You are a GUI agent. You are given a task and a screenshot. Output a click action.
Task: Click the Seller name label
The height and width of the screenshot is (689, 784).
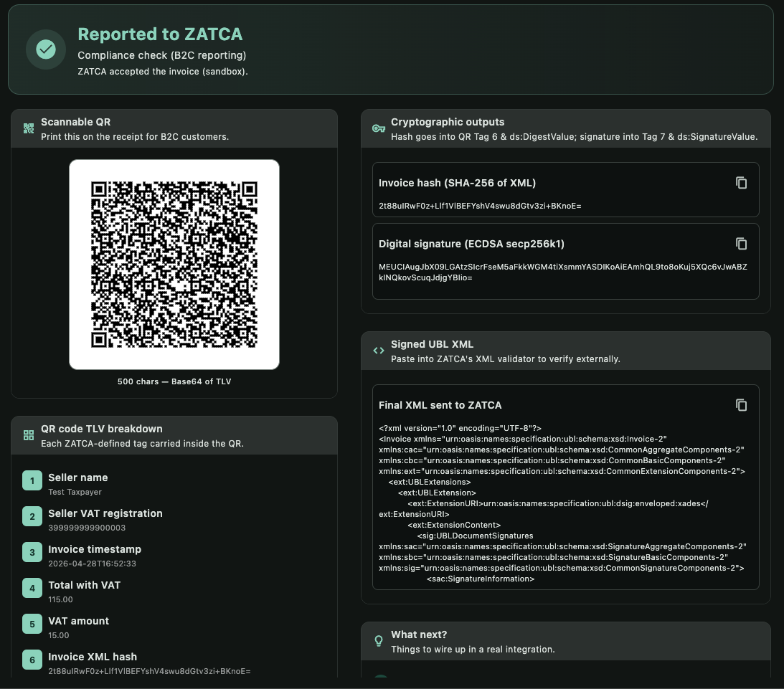(78, 477)
